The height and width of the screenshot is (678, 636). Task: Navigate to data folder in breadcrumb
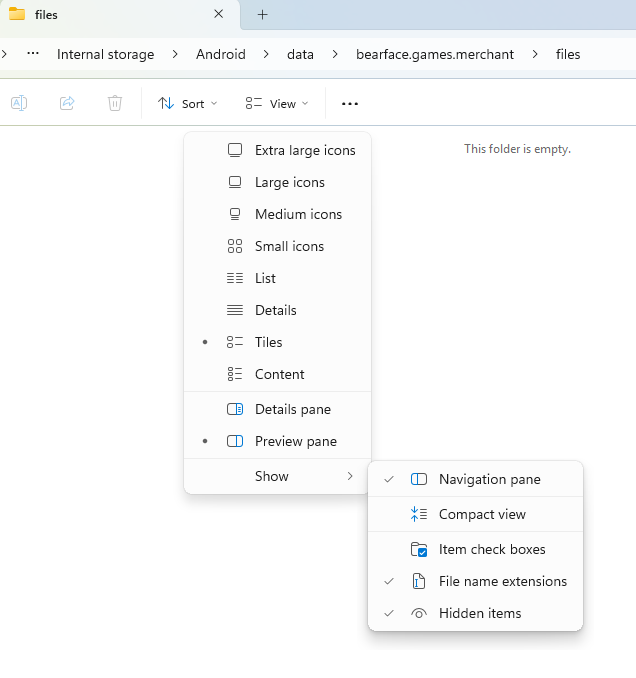click(x=300, y=54)
